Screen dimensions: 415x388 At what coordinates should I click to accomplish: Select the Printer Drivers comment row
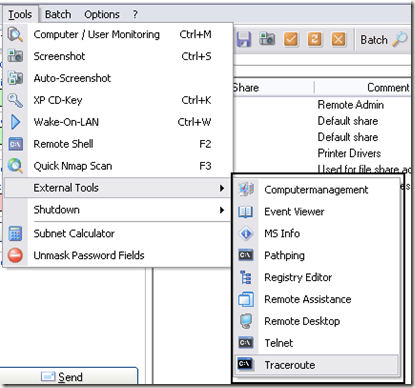349,153
